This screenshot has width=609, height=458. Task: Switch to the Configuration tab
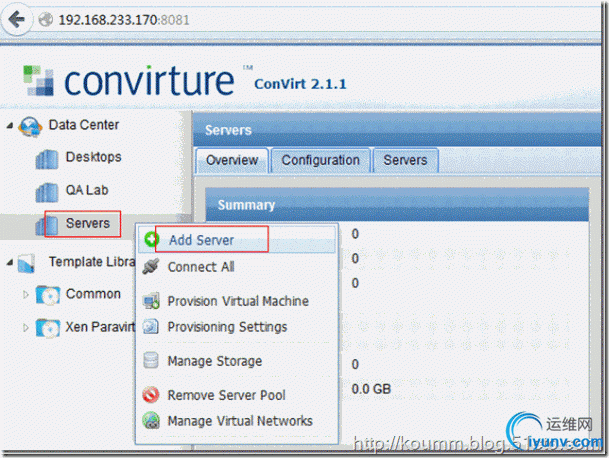click(321, 160)
